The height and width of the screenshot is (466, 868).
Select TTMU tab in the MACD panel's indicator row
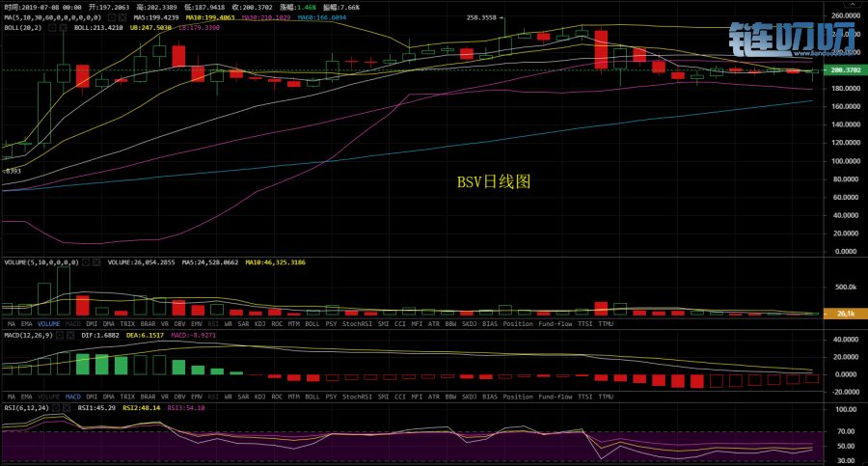(x=606, y=397)
